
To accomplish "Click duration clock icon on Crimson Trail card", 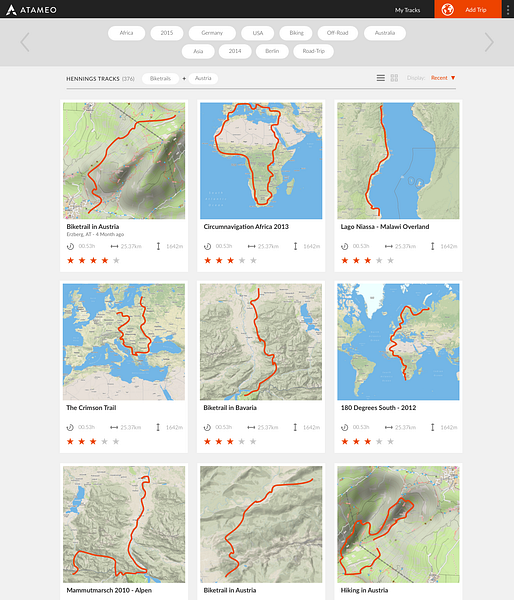I will pyautogui.click(x=70, y=427).
